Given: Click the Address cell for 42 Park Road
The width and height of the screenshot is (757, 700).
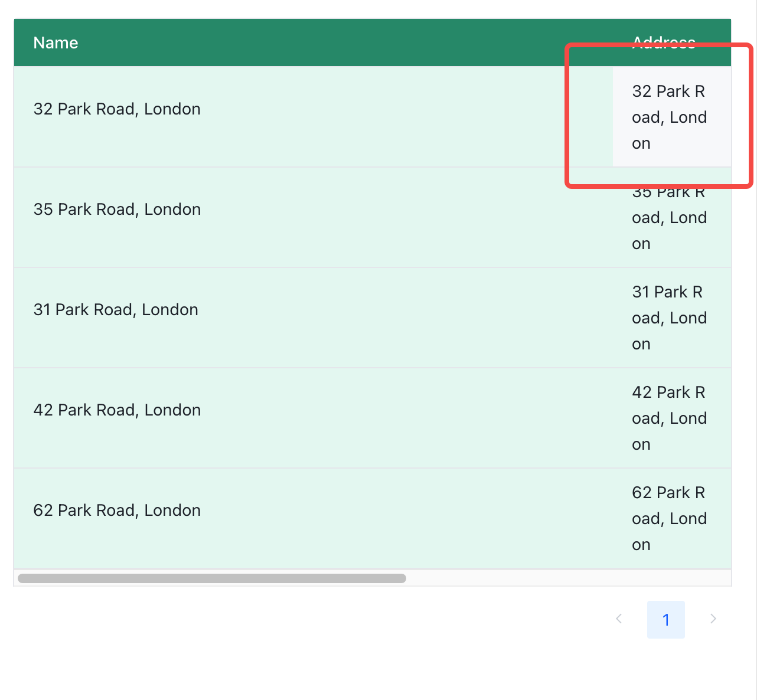Looking at the screenshot, I should (672, 418).
